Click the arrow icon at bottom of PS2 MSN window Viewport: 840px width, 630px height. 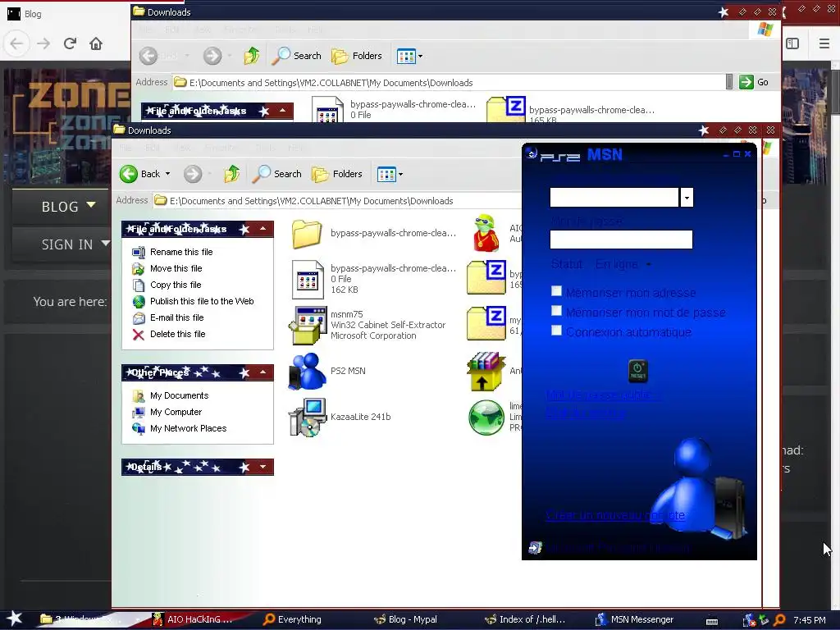point(535,547)
